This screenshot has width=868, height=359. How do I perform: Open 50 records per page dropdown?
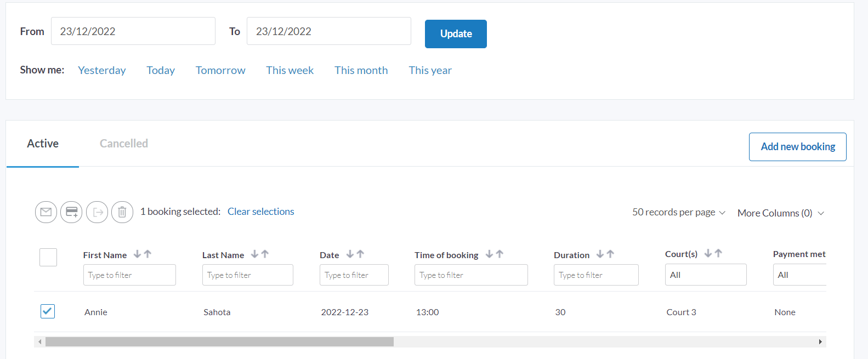click(678, 212)
